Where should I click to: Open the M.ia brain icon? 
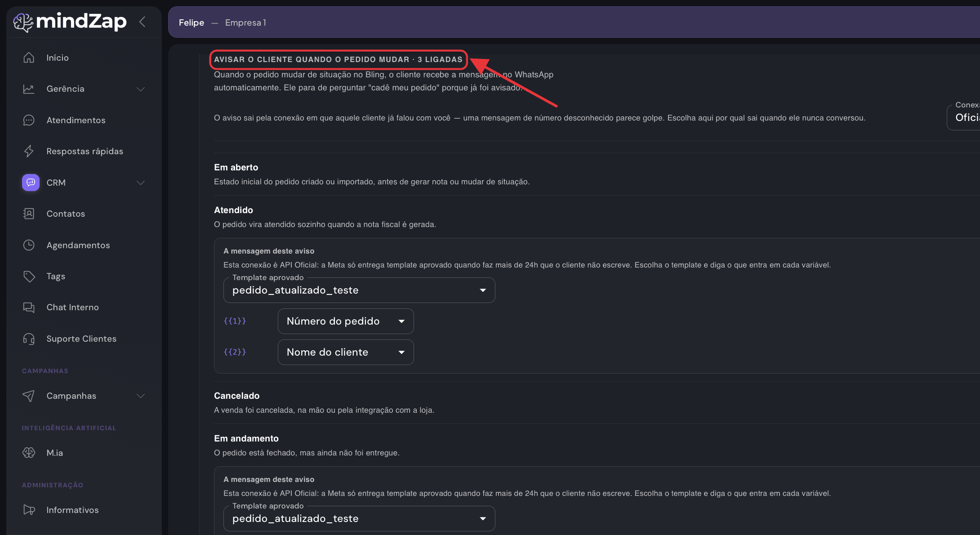[29, 453]
